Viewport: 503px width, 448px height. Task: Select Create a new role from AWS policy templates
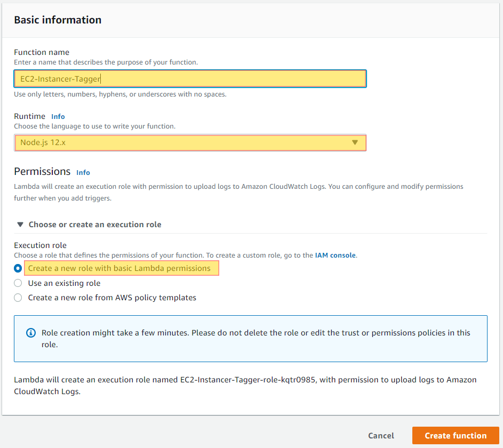click(18, 298)
